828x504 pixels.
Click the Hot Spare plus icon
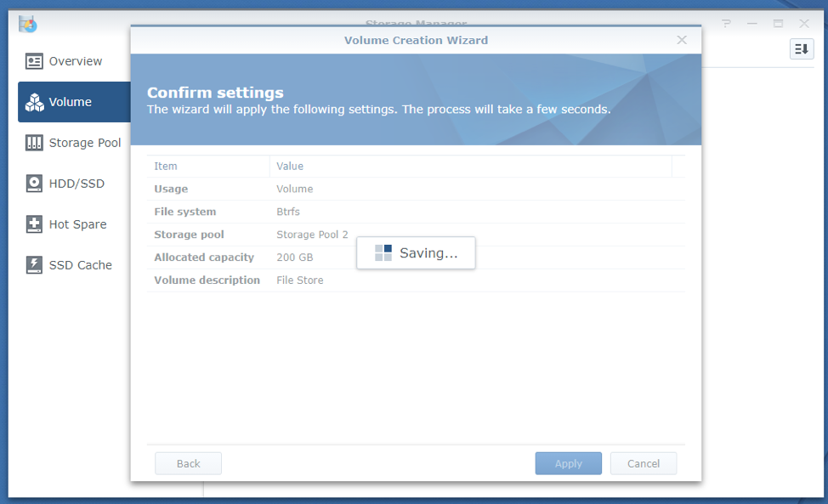(x=34, y=224)
